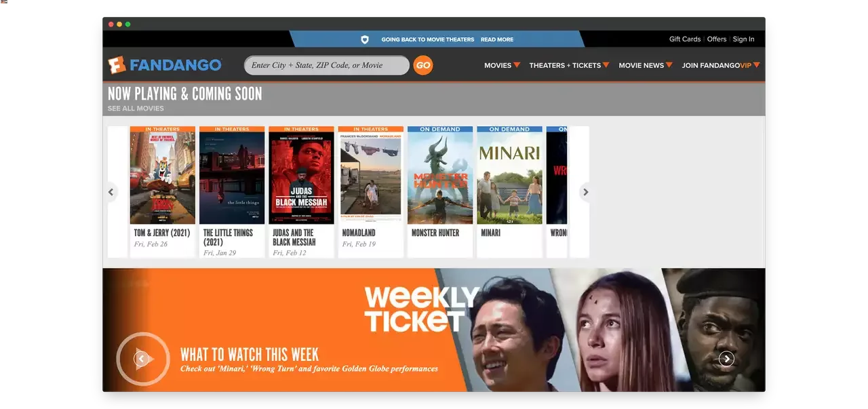The image size is (868, 409).
Task: Show next movies with right carousel arrow
Action: [x=586, y=192]
